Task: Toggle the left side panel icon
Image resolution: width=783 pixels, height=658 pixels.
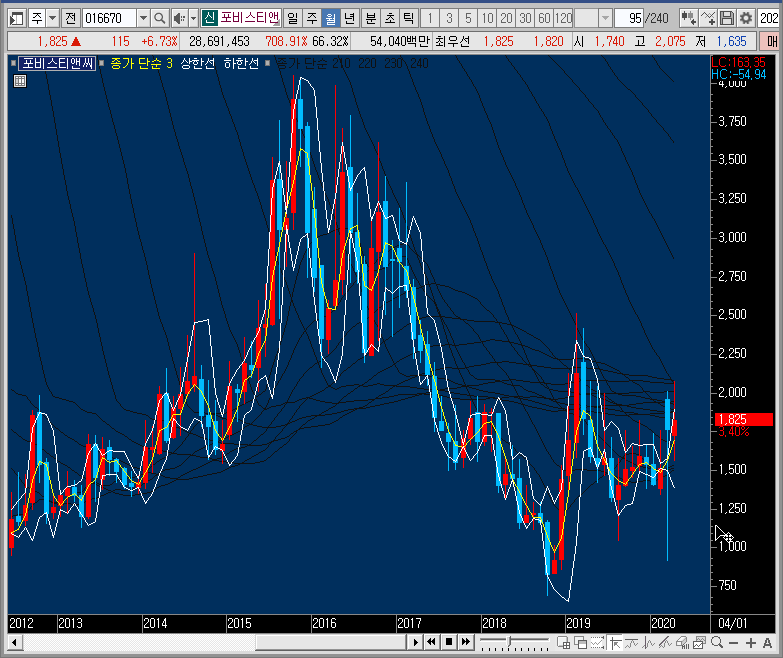Action: click(16, 18)
